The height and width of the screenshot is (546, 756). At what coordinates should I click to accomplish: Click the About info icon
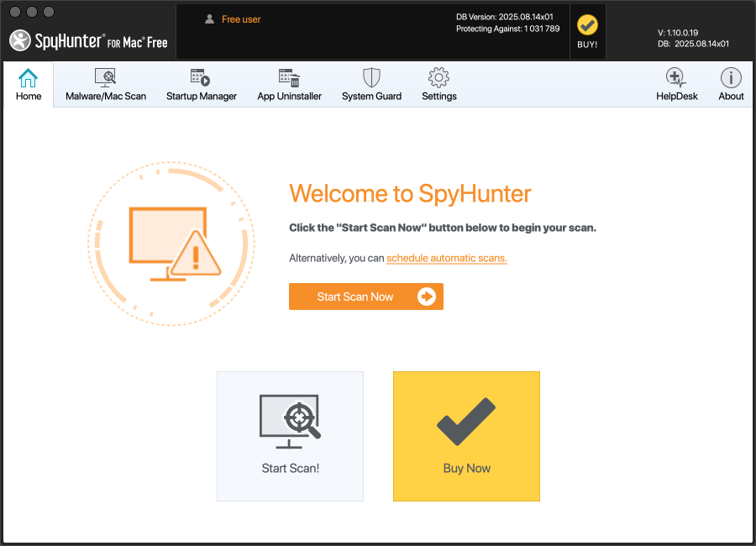click(x=731, y=78)
